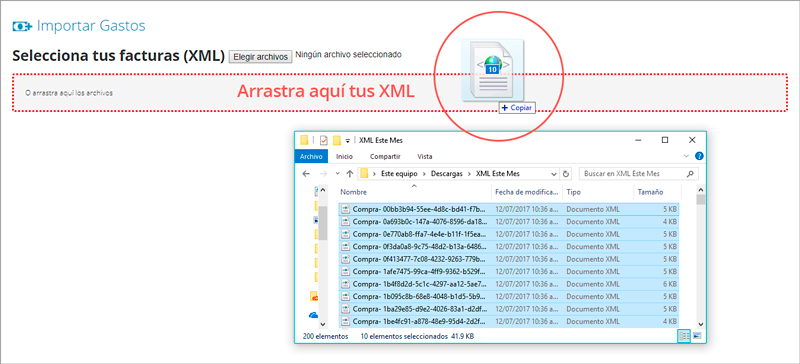Go forward in the Explorer window
Image resolution: width=800 pixels, height=364 pixels.
(x=323, y=174)
